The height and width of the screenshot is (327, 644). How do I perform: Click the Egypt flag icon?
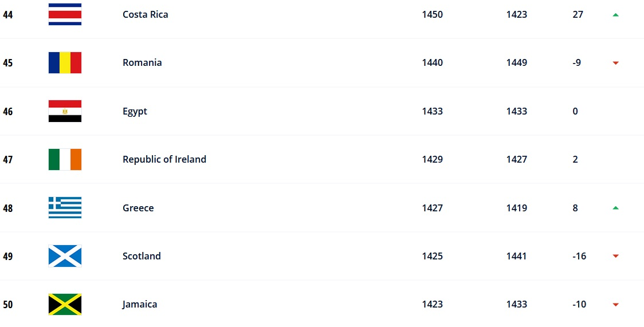[65, 111]
